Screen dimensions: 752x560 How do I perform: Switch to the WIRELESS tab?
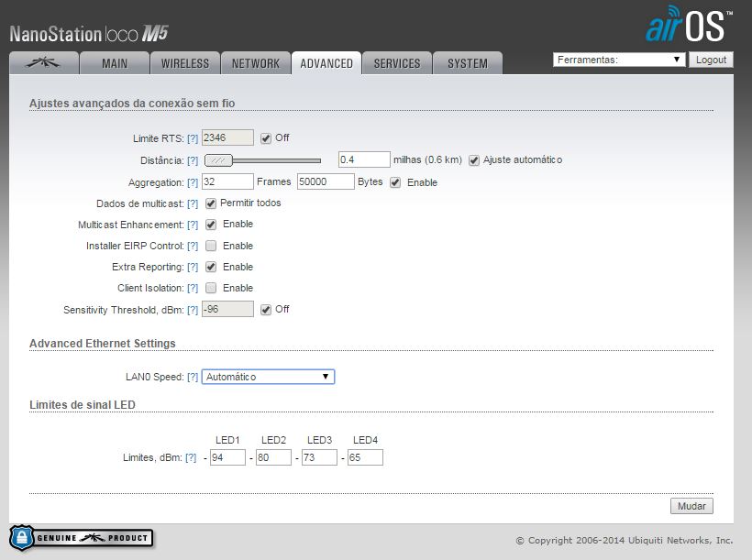(x=185, y=63)
